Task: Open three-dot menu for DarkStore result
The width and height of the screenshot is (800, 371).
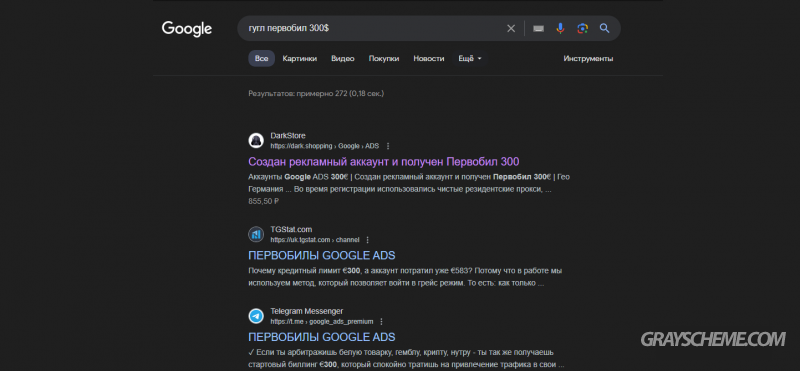Action: pyautogui.click(x=388, y=146)
